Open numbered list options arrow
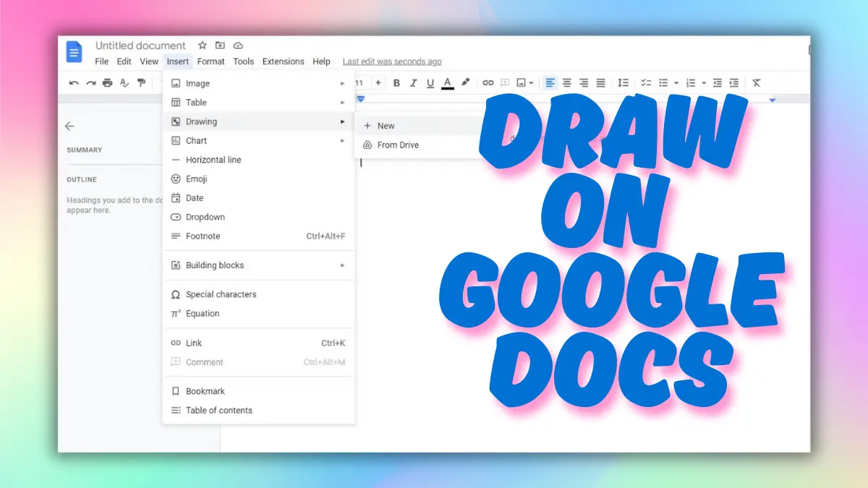The height and width of the screenshot is (488, 868). pyautogui.click(x=704, y=83)
